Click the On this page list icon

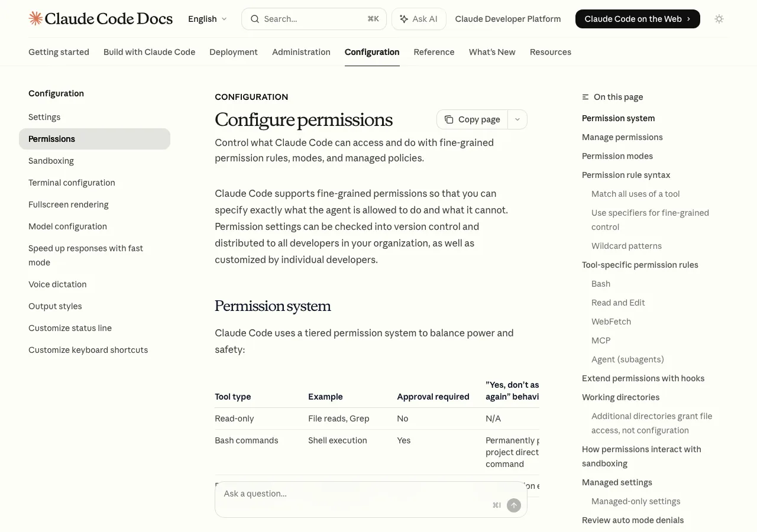tap(585, 97)
